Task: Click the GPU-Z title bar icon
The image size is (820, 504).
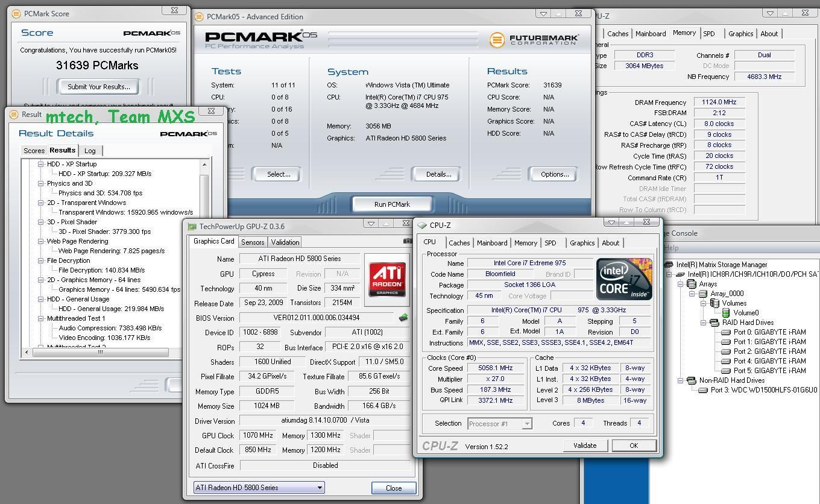Action: pos(192,227)
